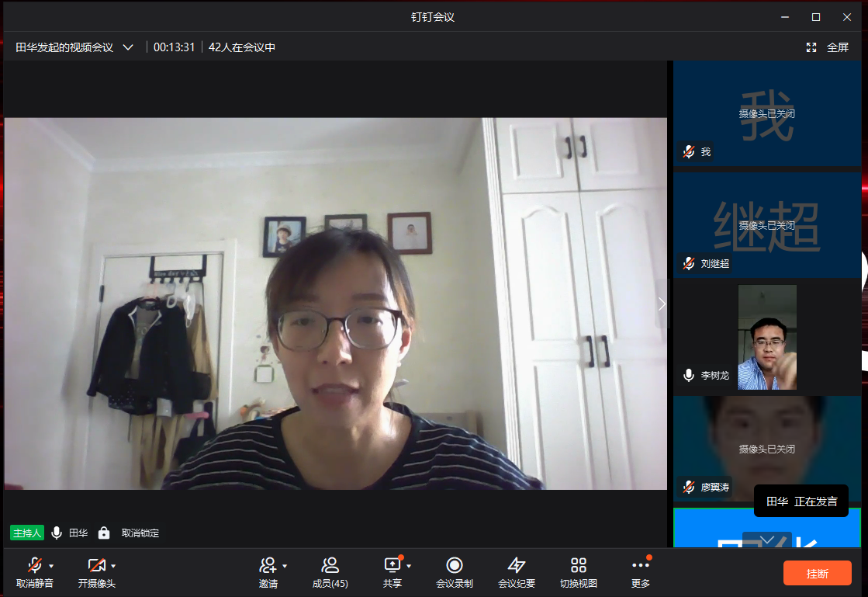
Task: Expand the meeting title dropdown chevron
Action: click(129, 47)
